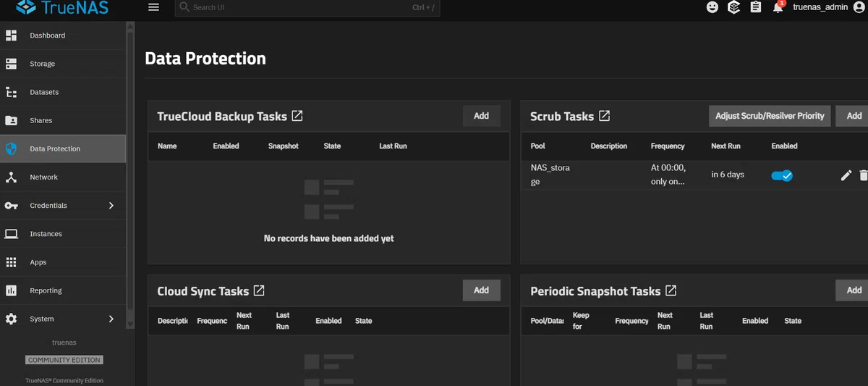The height and width of the screenshot is (386, 868).
Task: Click 'No records have been added yet' text
Action: (329, 238)
